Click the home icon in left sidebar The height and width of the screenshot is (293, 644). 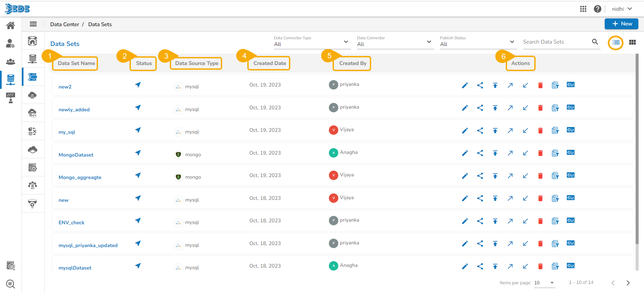11,25
